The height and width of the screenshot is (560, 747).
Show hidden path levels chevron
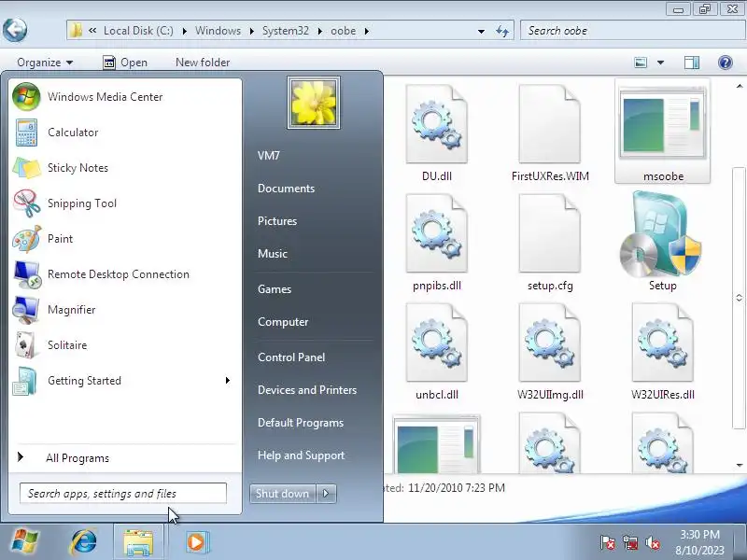point(92,31)
